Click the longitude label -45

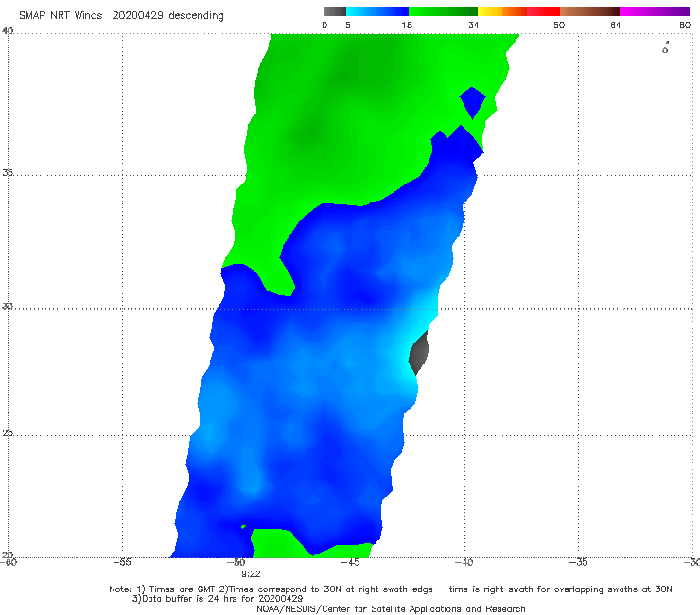click(350, 562)
